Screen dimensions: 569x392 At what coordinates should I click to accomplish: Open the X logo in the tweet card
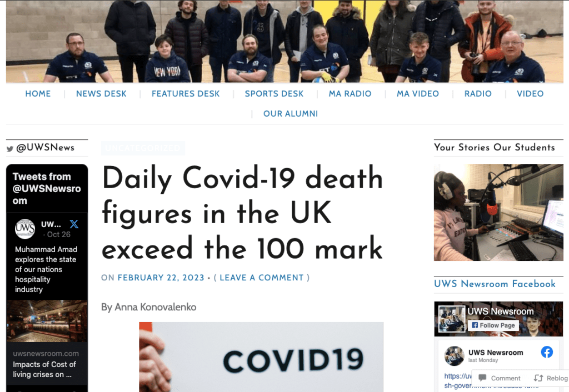[x=74, y=224]
